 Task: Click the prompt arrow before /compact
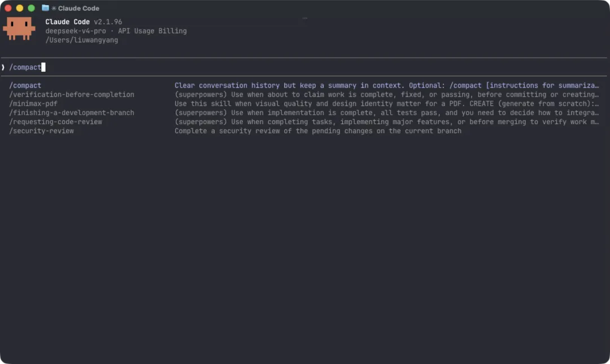coord(3,67)
